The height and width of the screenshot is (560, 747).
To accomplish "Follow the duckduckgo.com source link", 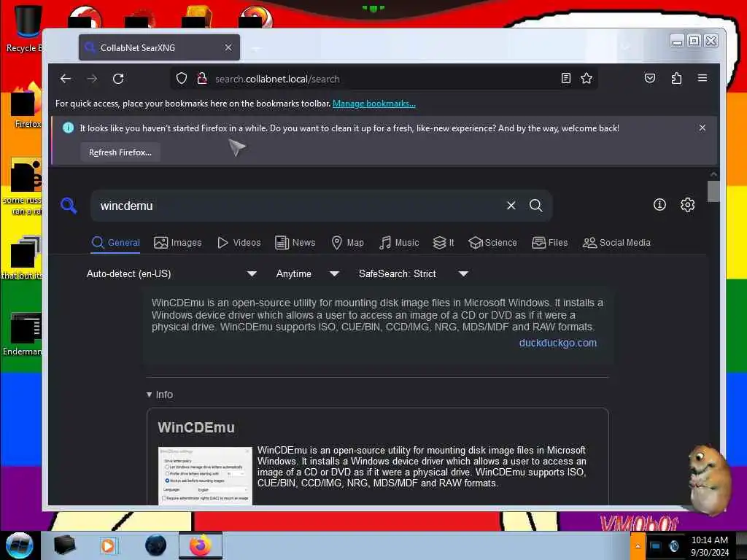I will click(557, 343).
